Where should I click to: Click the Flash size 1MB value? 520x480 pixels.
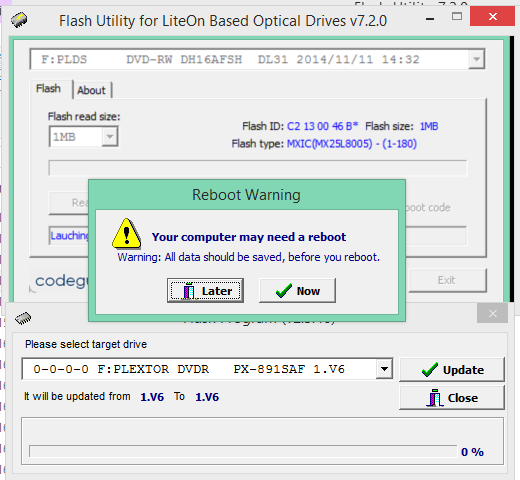(x=429, y=126)
